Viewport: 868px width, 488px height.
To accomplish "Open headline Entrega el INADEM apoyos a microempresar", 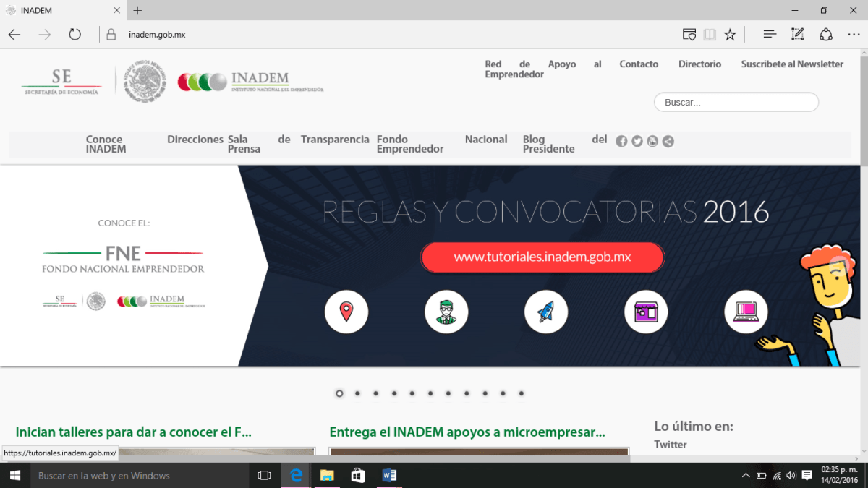I will click(467, 432).
